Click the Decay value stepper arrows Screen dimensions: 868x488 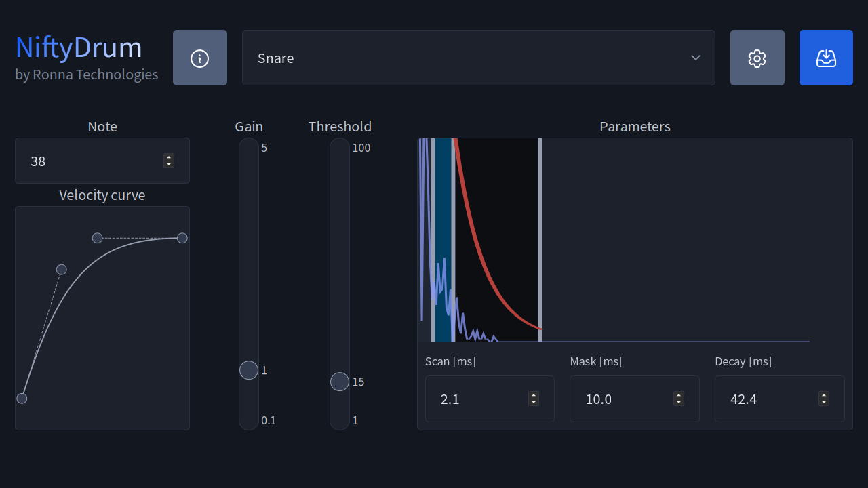coord(824,399)
